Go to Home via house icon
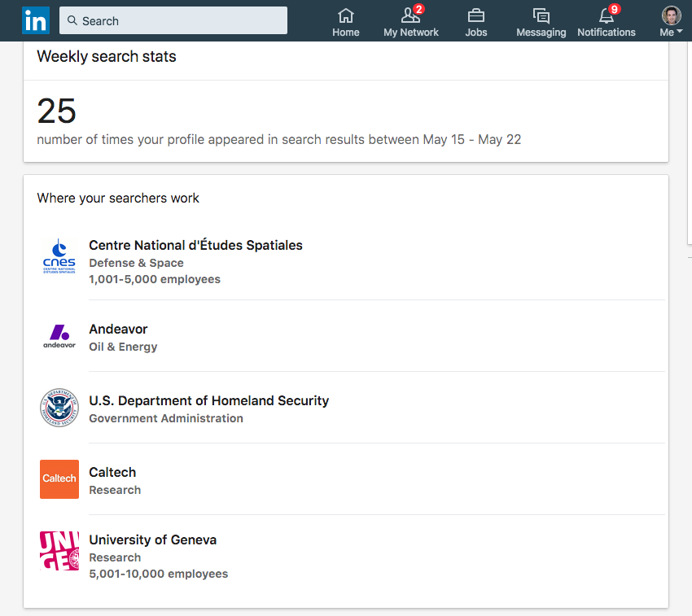 point(345,16)
